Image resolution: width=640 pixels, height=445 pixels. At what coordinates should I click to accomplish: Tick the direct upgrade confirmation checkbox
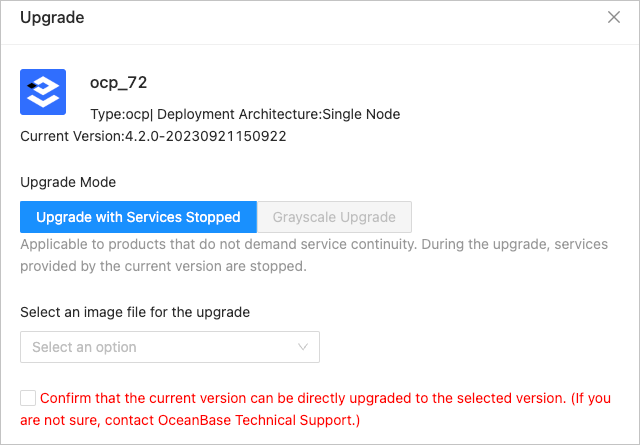[x=28, y=398]
